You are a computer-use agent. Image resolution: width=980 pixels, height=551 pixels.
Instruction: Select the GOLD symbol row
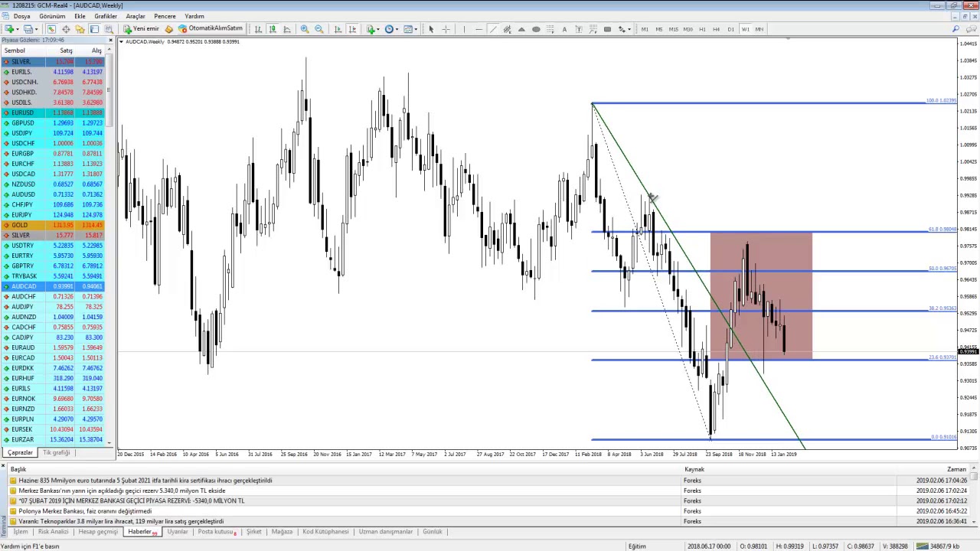[53, 225]
